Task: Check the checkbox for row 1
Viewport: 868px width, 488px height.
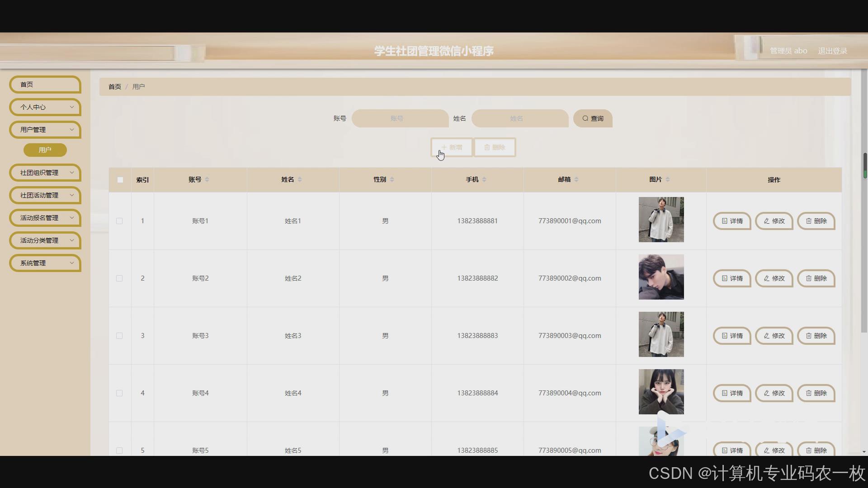Action: tap(119, 221)
